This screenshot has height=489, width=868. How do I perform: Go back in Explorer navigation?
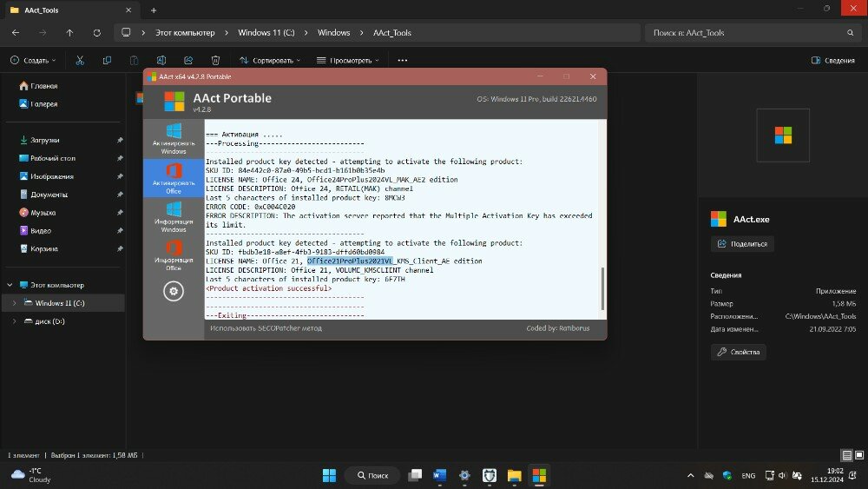pos(16,33)
